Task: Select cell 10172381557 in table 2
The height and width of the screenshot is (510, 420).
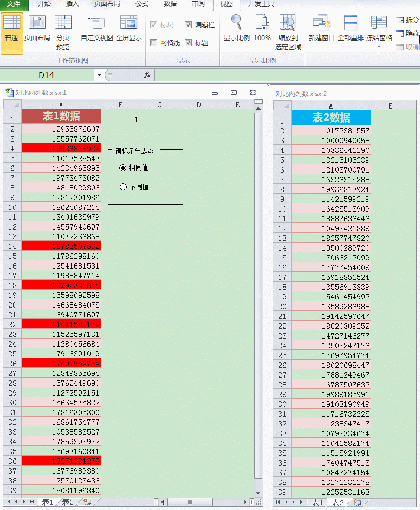Action: point(331,130)
